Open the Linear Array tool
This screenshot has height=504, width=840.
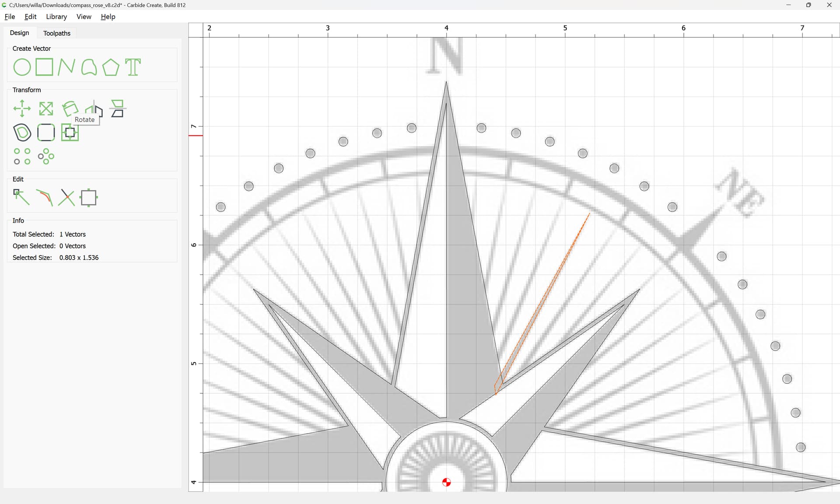click(x=22, y=156)
